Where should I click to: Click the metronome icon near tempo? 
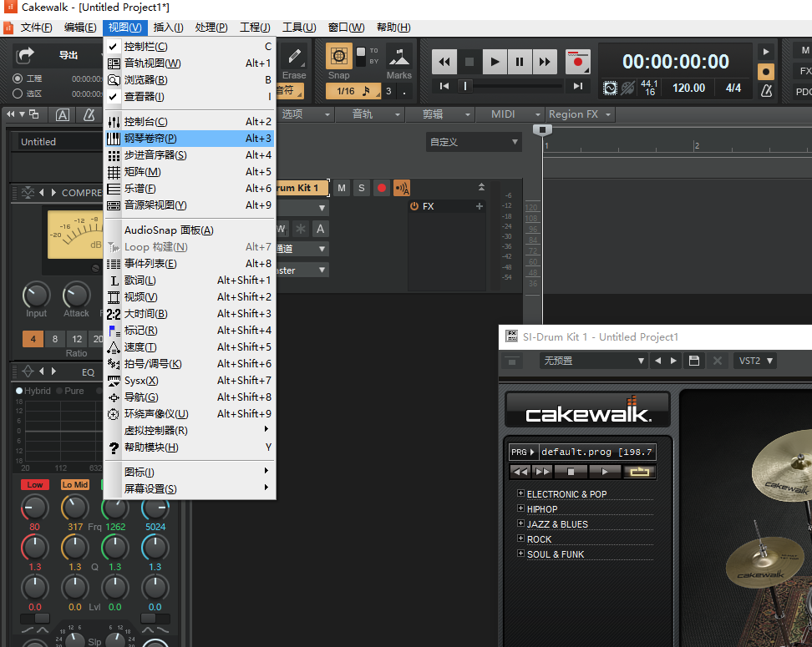(766, 90)
